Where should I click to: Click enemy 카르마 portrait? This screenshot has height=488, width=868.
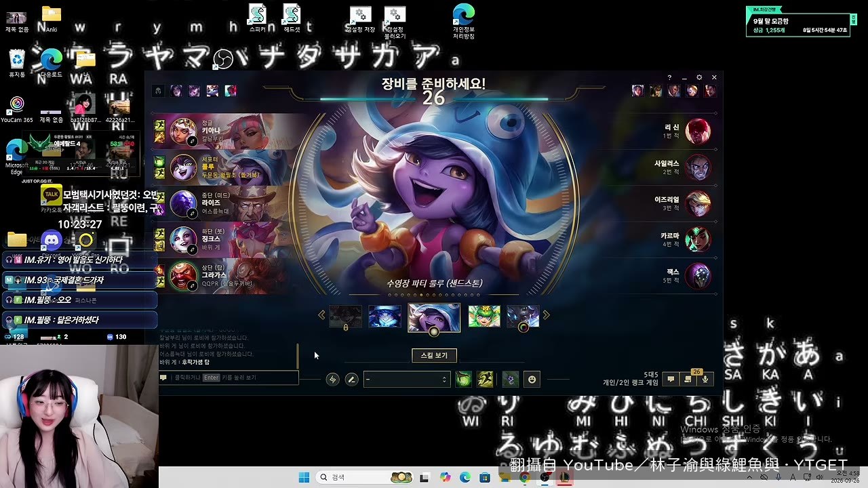[698, 240]
